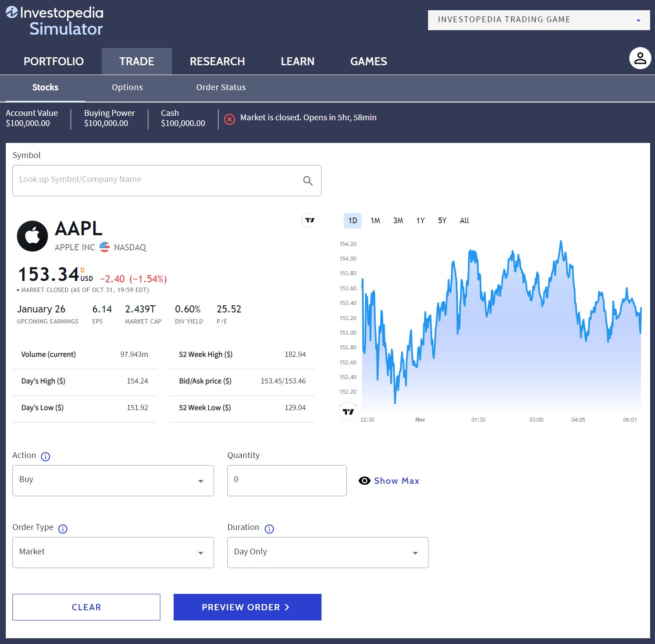Click the AAPL price chart area
Viewport: 655px width, 644px height.
502,324
